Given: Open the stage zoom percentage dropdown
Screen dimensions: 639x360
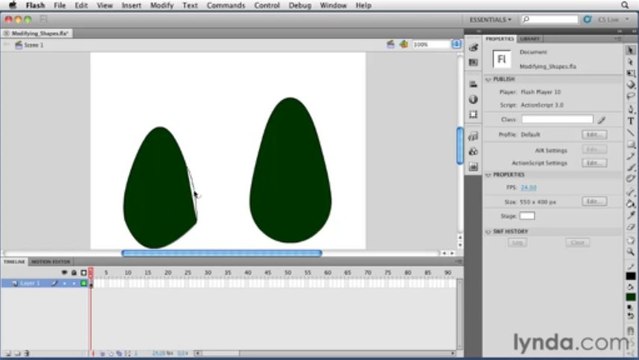Looking at the screenshot, I should (x=456, y=44).
